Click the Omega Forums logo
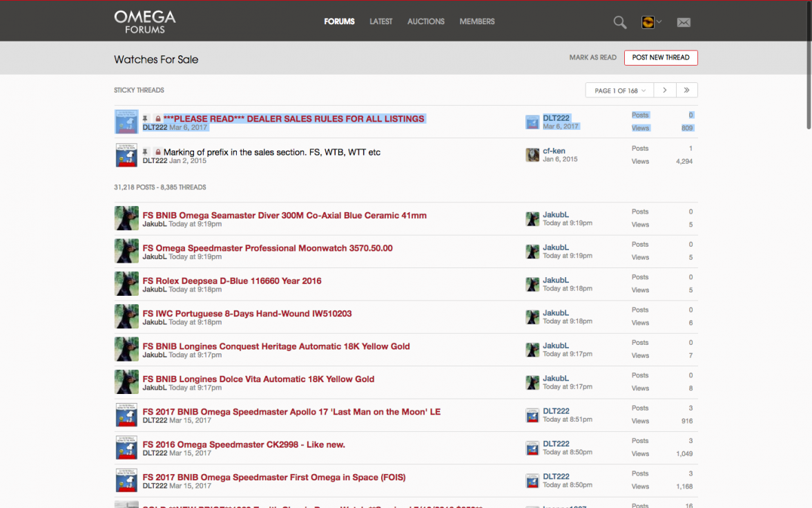Image resolution: width=812 pixels, height=508 pixels. tap(144, 21)
